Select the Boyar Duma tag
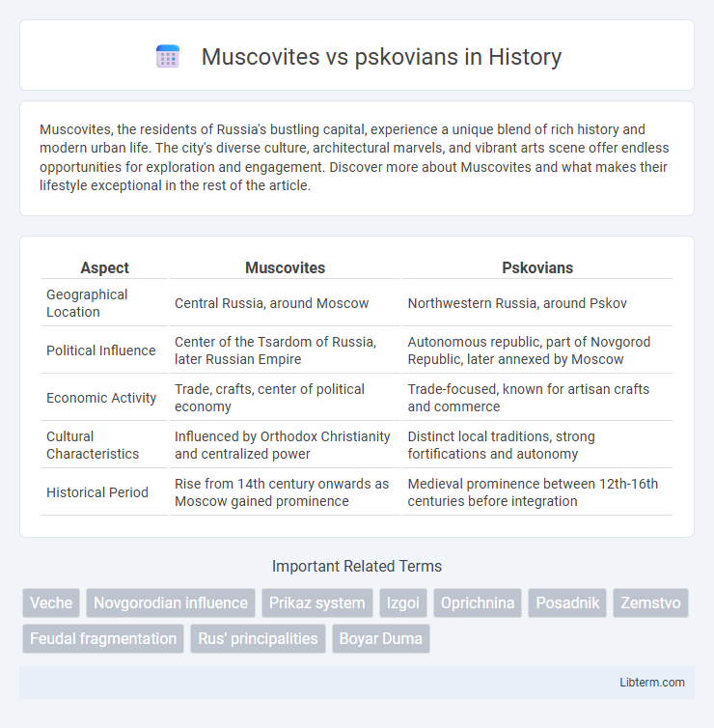Screen dimensions: 714x728 pos(381,638)
